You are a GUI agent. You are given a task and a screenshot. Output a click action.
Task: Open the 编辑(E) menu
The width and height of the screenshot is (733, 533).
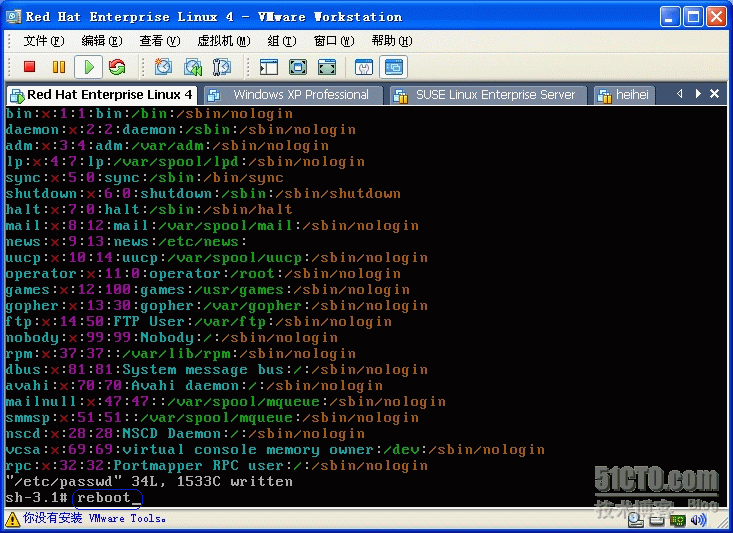click(x=101, y=41)
